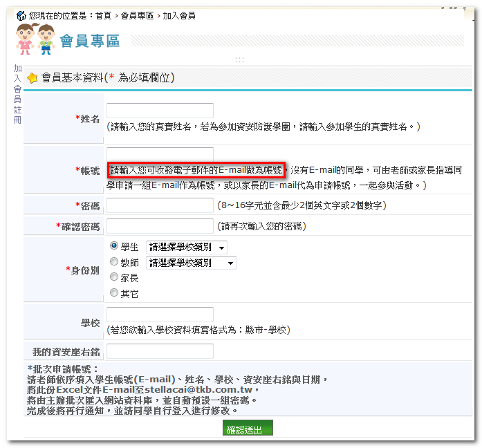Select the 學生 radio button
Image resolution: width=482 pixels, height=448 pixels.
(x=114, y=247)
